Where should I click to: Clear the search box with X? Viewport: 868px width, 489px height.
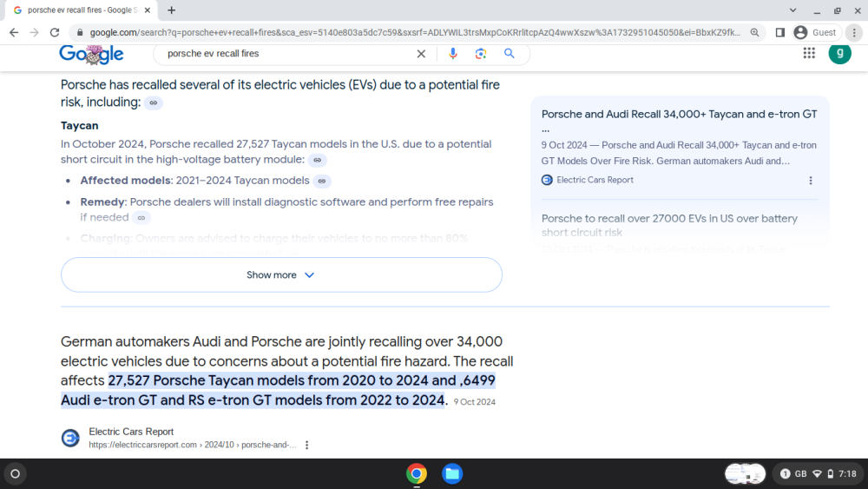[421, 54]
